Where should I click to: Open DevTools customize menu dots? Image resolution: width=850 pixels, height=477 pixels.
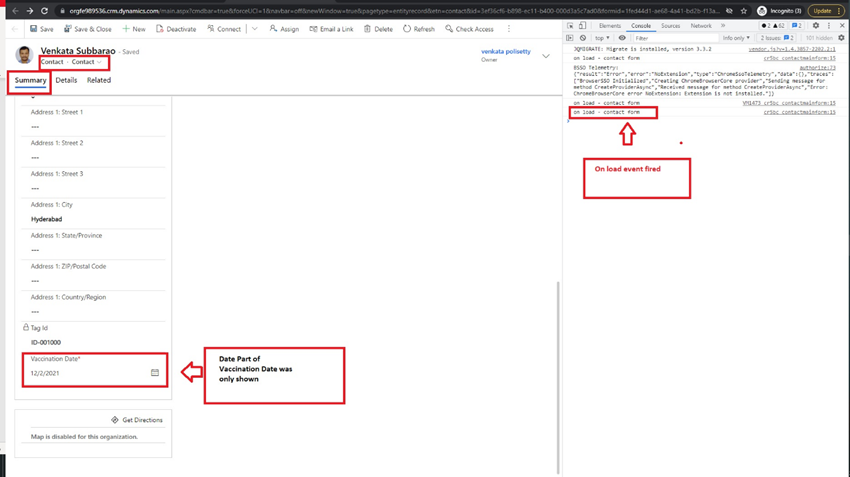click(829, 25)
